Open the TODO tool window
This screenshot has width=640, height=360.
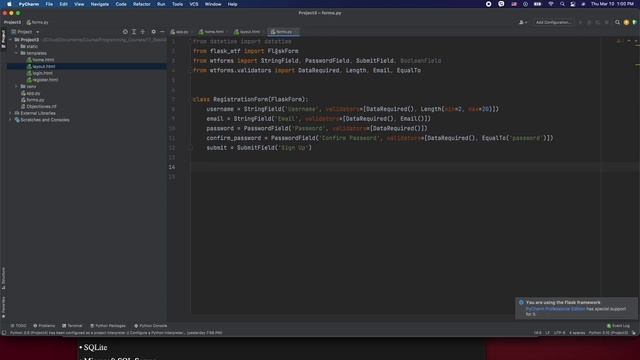(x=18, y=326)
